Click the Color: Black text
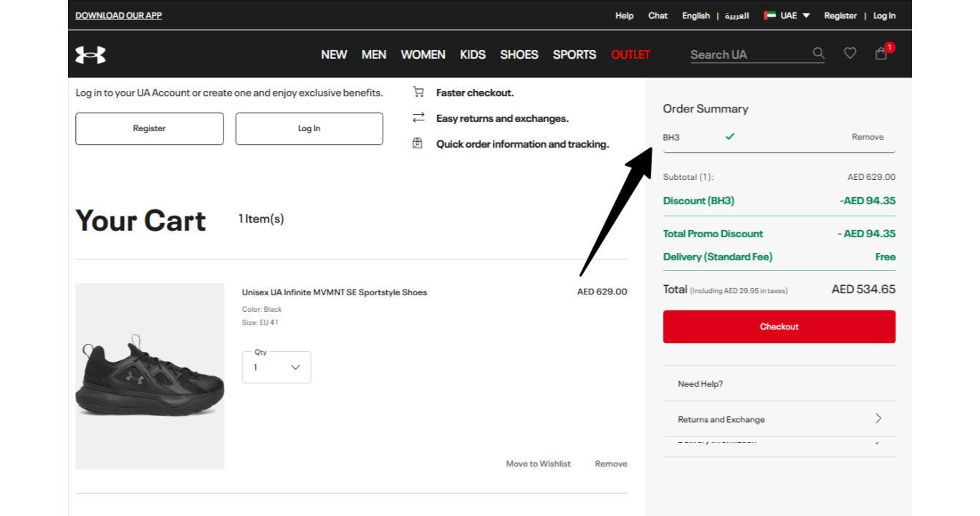The height and width of the screenshot is (516, 980). 262,310
